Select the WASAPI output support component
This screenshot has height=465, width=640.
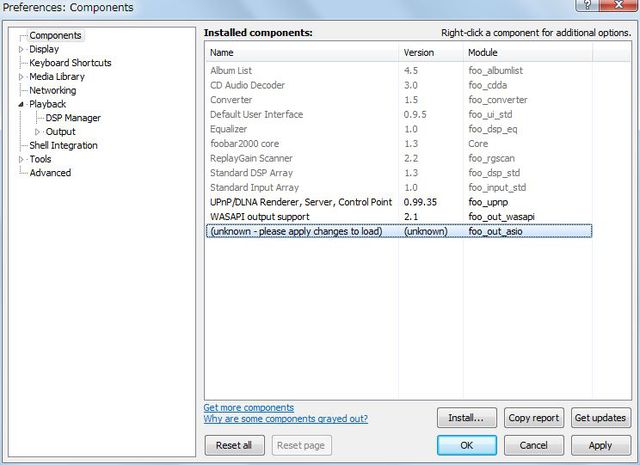tap(260, 217)
